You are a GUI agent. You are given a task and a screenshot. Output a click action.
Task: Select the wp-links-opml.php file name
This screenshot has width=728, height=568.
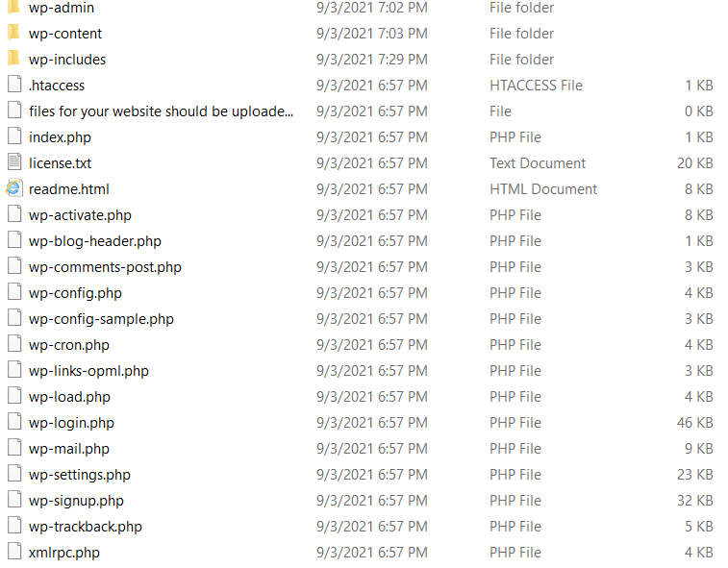[x=88, y=371]
